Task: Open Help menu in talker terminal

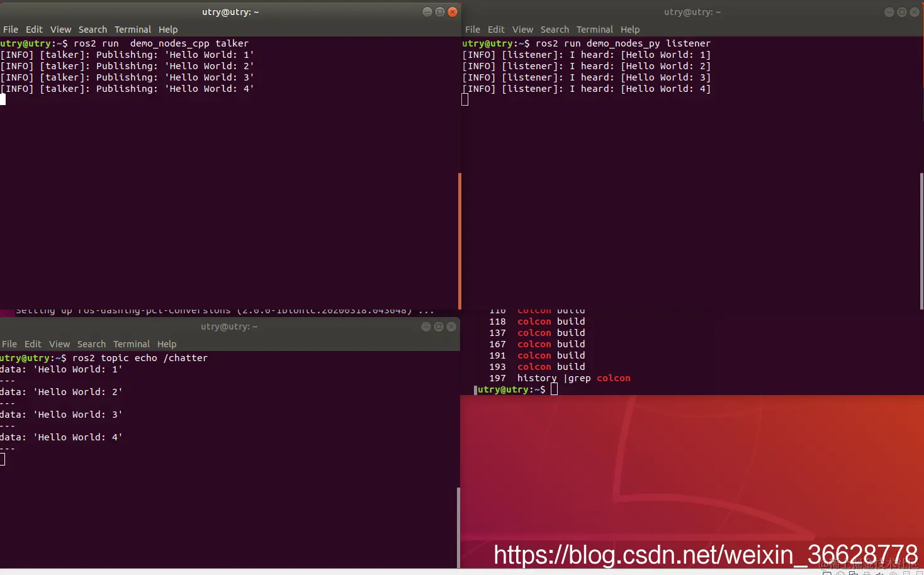Action: point(168,30)
